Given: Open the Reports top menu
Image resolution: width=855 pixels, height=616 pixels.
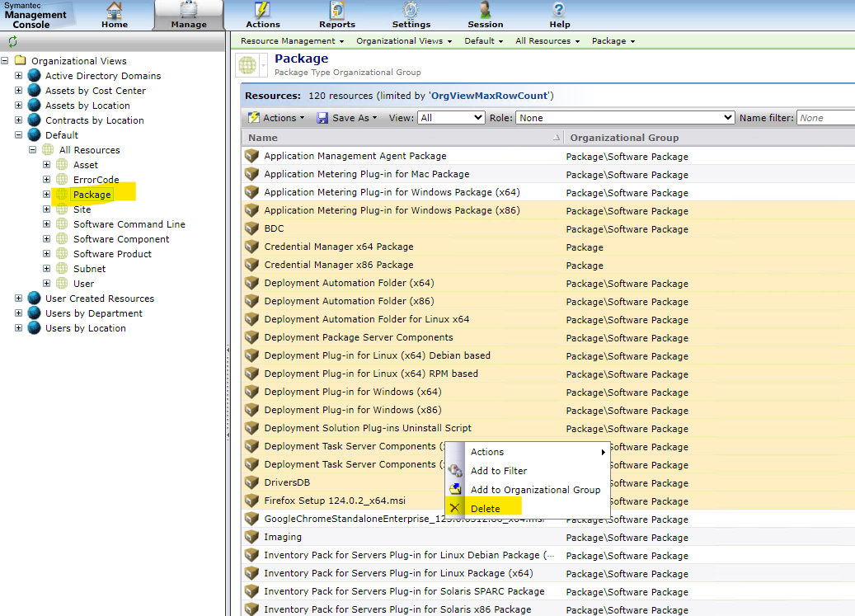Looking at the screenshot, I should click(x=337, y=15).
